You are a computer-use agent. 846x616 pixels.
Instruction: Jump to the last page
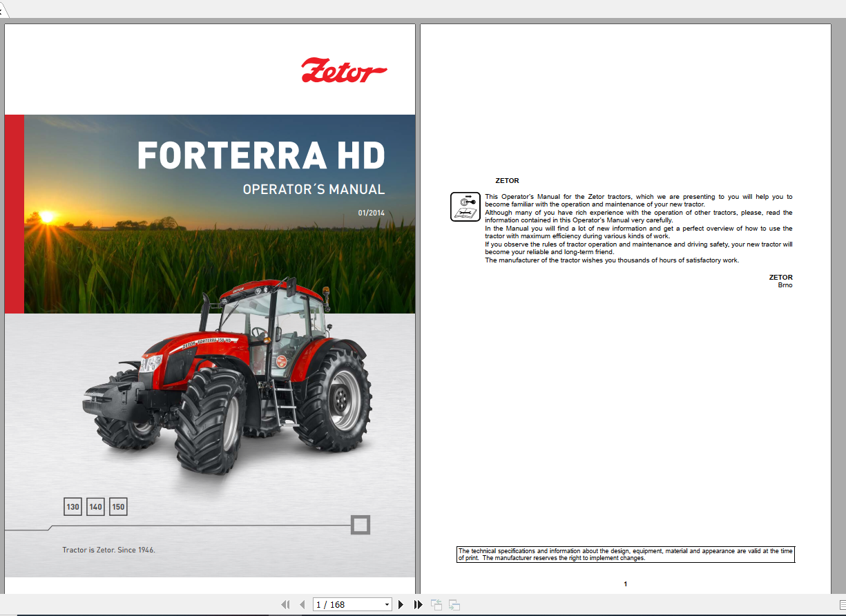418,604
